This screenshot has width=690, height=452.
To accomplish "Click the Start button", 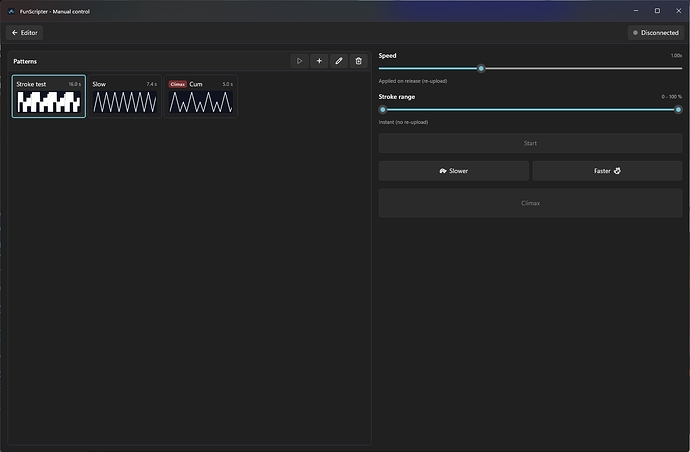I will point(530,143).
